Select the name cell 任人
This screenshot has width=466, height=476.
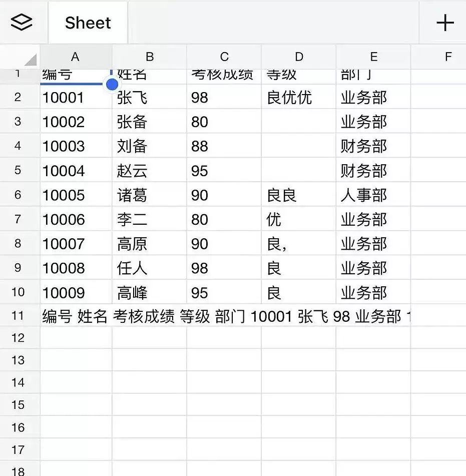[149, 268]
